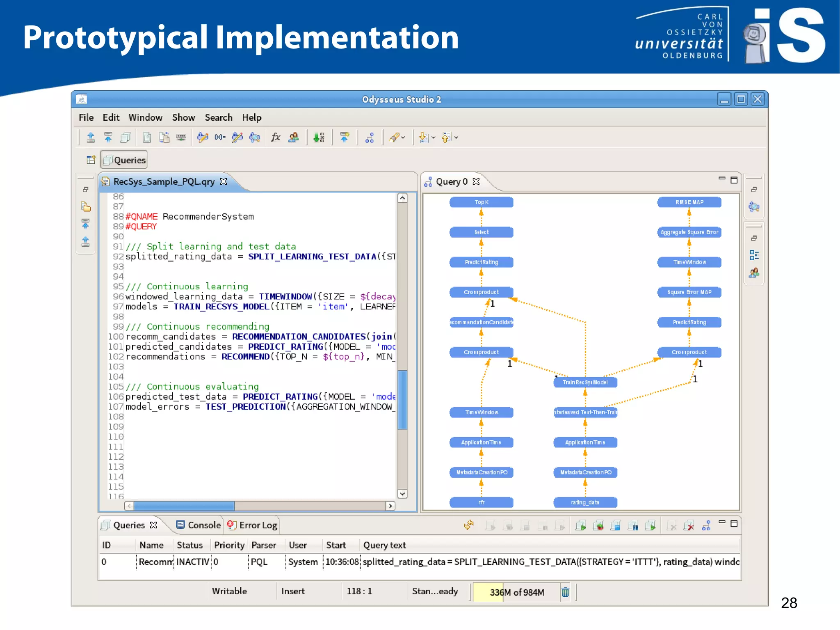Image resolution: width=840 pixels, height=630 pixels.
Task: Click the outline icon in right sidebar
Action: click(754, 255)
